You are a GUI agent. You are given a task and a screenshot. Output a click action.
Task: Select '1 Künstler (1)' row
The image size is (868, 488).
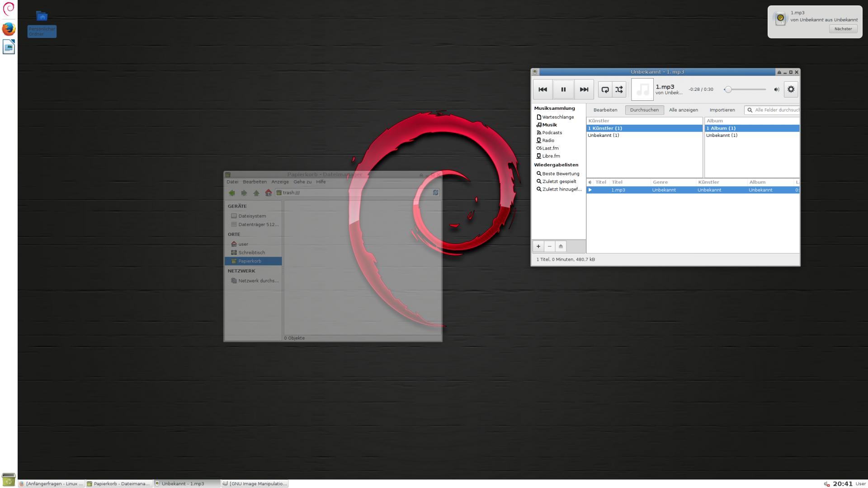click(644, 128)
